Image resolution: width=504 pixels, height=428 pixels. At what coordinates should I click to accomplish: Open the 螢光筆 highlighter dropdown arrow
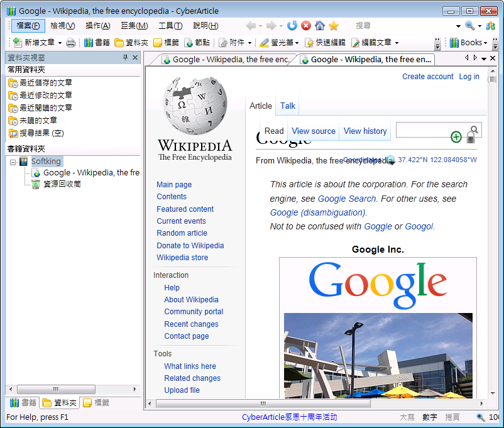(x=297, y=43)
